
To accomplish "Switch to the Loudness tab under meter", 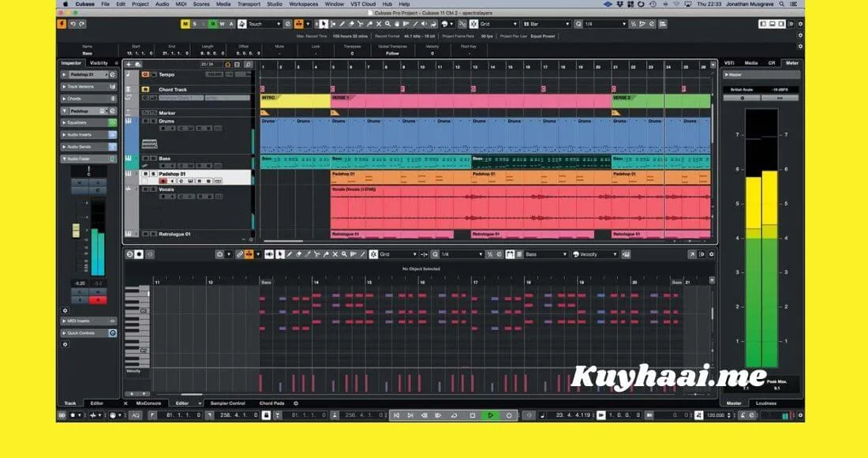I will [x=766, y=404].
